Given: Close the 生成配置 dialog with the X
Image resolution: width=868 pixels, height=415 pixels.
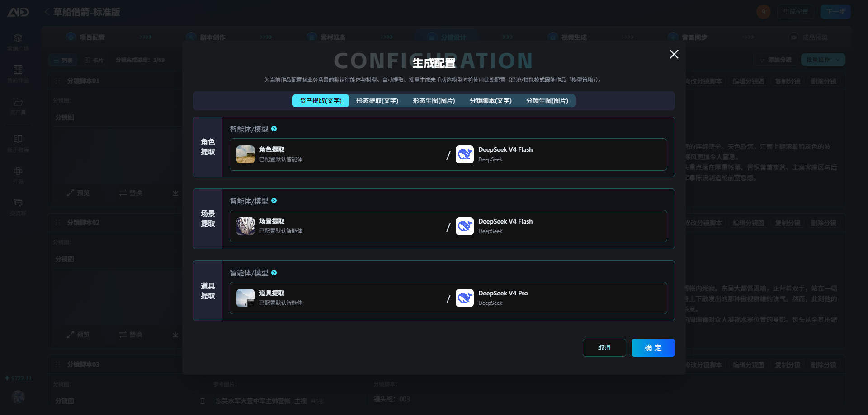Looking at the screenshot, I should click(x=674, y=54).
